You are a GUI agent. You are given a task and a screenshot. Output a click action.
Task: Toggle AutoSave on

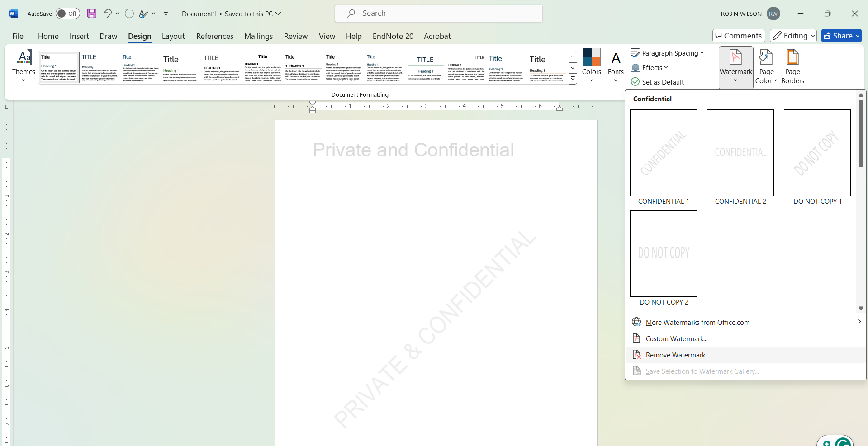67,13
